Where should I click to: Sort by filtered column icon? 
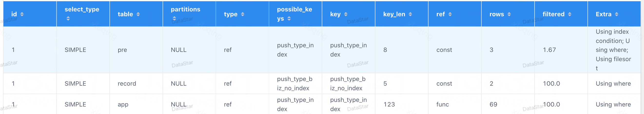pos(570,14)
